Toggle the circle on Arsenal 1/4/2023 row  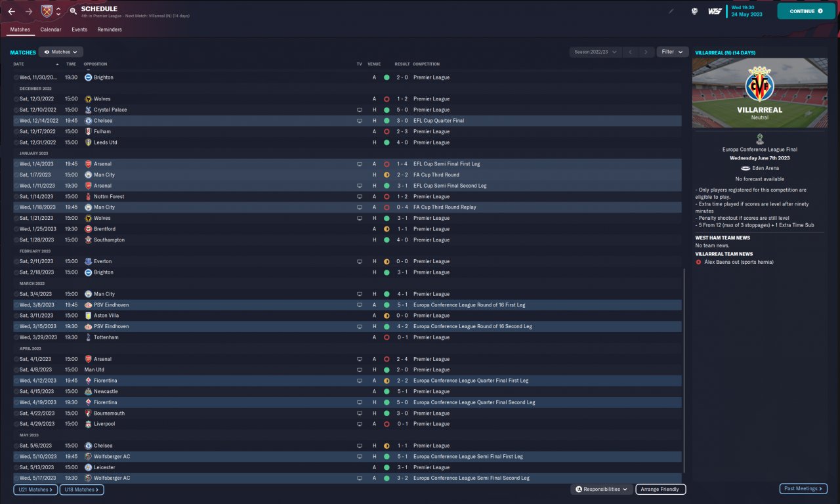coord(16,164)
